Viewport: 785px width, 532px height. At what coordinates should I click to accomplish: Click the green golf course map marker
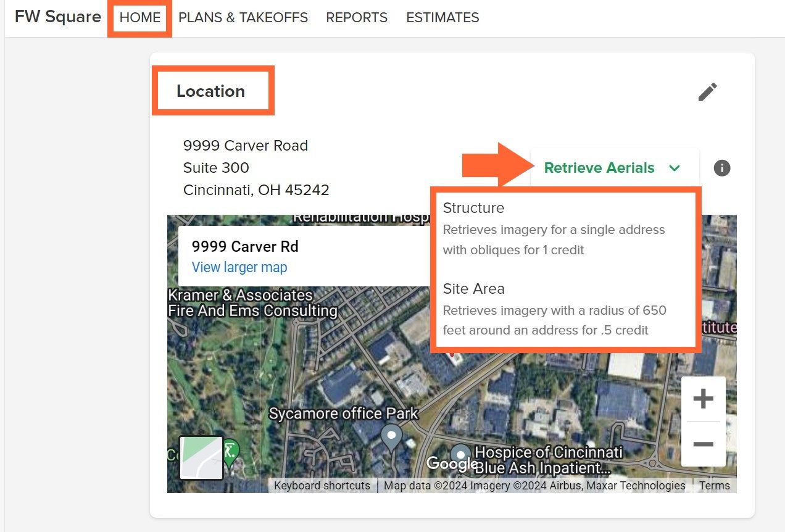click(x=231, y=452)
